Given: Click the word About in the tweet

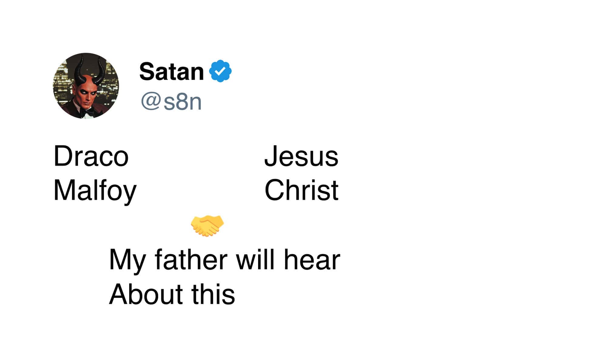Looking at the screenshot, I should point(146,294).
